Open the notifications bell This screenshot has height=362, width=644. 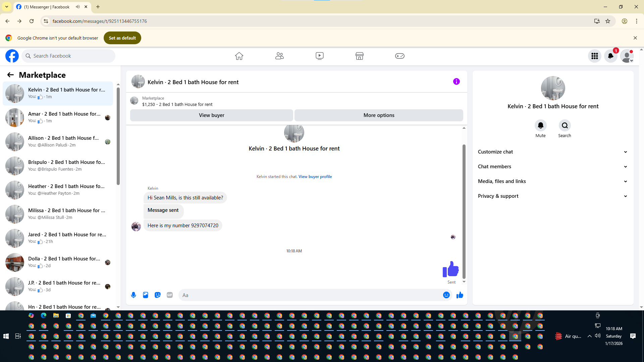tap(610, 56)
